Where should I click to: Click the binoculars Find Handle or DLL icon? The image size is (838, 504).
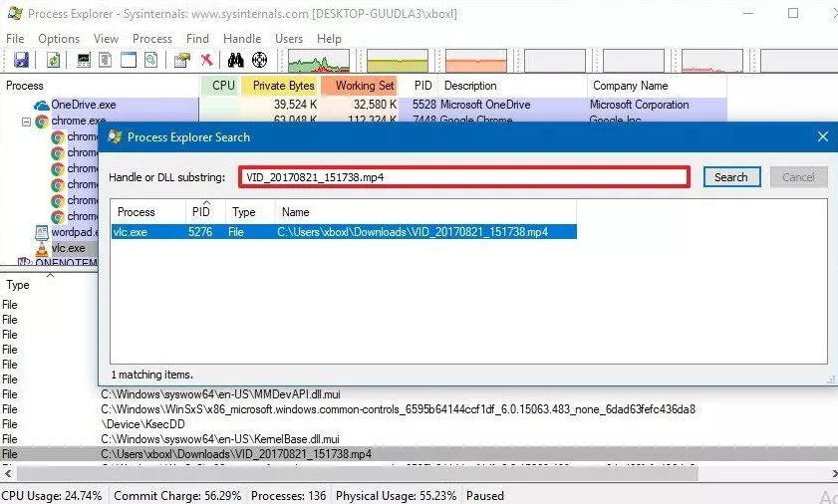(236, 60)
